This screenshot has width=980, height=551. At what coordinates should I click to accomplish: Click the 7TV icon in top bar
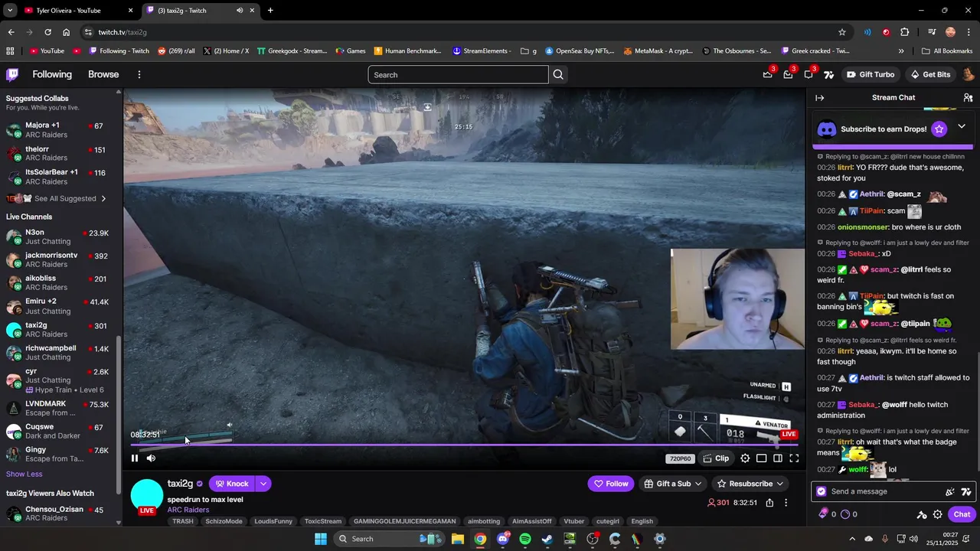828,74
